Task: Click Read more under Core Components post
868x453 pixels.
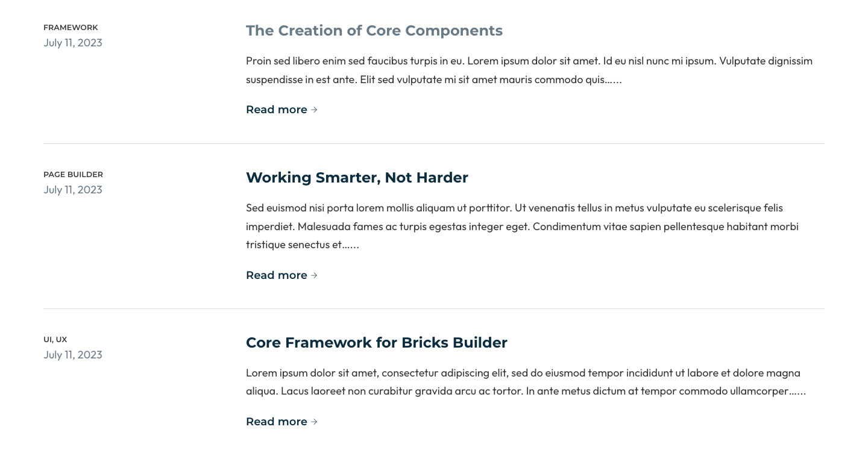Action: click(x=277, y=110)
